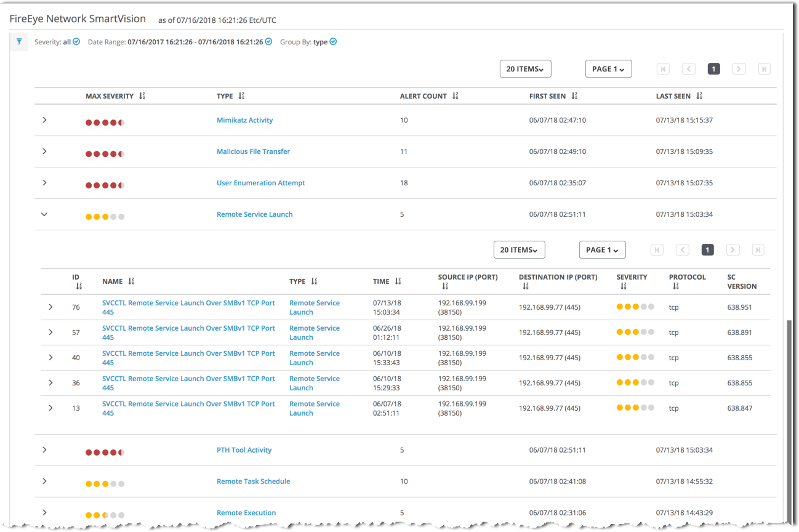Select current page 1 in inner pager

(708, 249)
